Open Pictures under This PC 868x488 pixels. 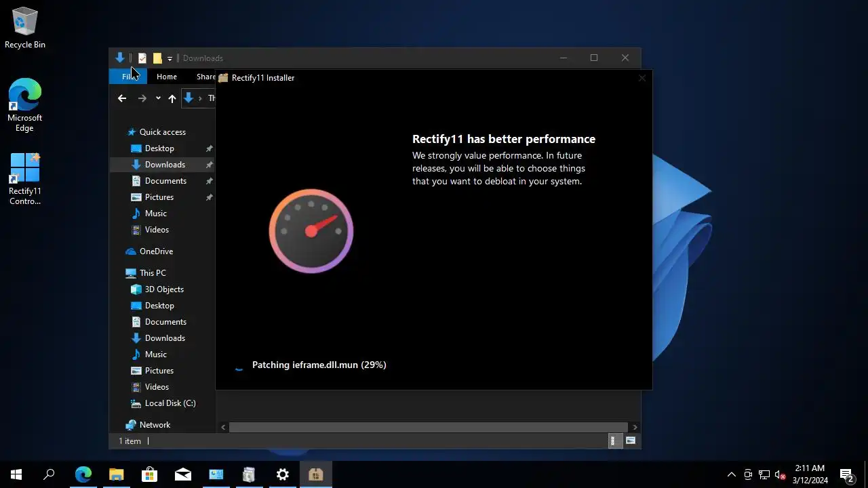coord(159,371)
